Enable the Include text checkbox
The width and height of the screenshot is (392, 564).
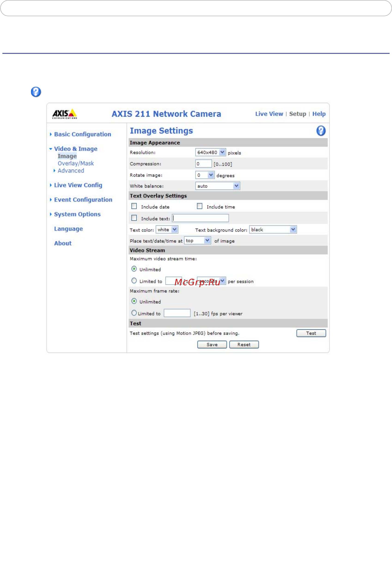[x=134, y=218]
